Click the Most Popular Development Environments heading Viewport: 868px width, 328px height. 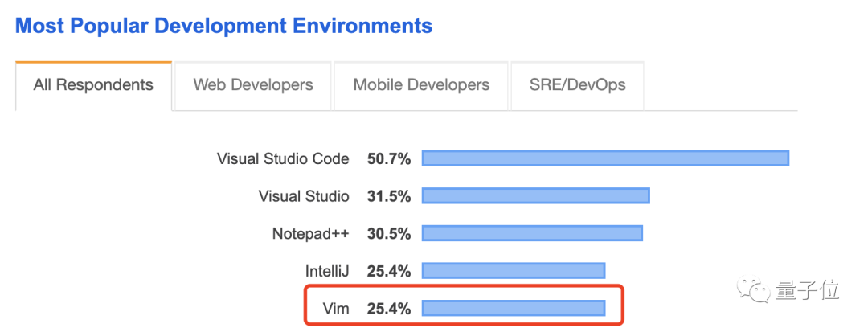224,26
